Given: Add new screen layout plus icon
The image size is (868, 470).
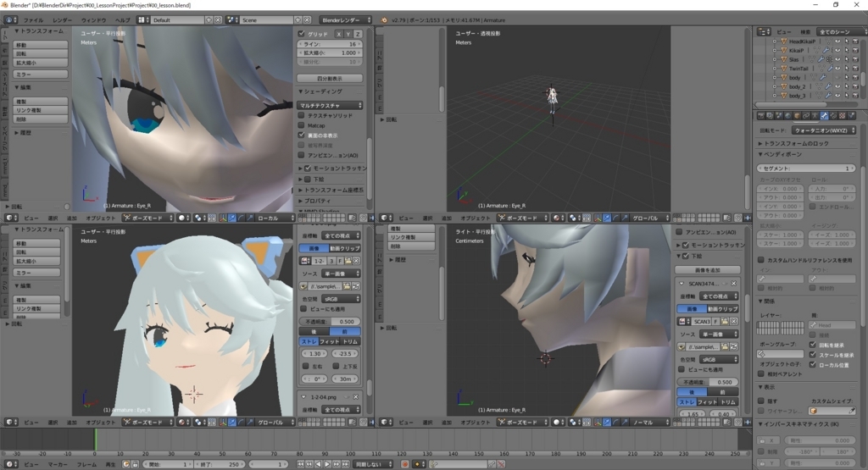Looking at the screenshot, I should point(209,20).
